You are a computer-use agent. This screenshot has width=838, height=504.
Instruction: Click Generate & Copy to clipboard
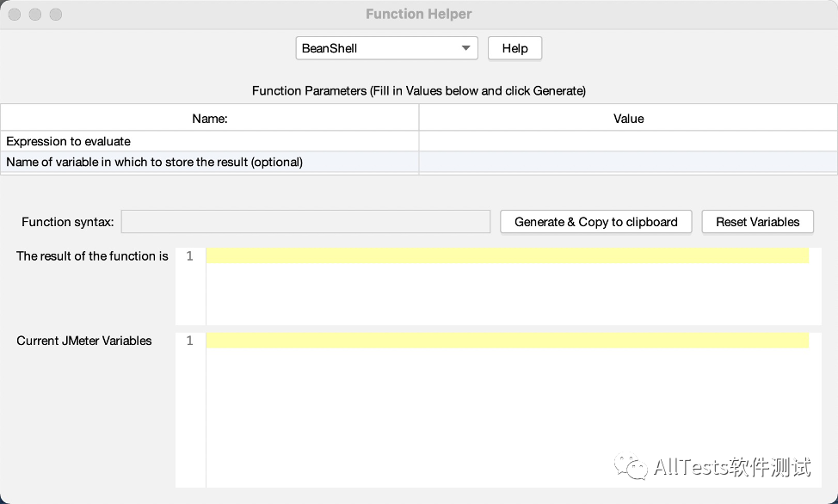596,222
